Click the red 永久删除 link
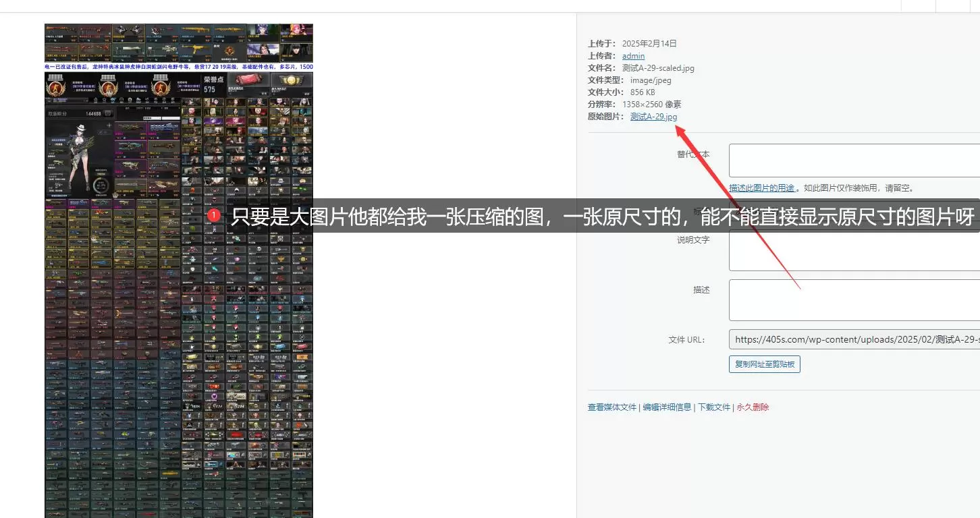 753,407
